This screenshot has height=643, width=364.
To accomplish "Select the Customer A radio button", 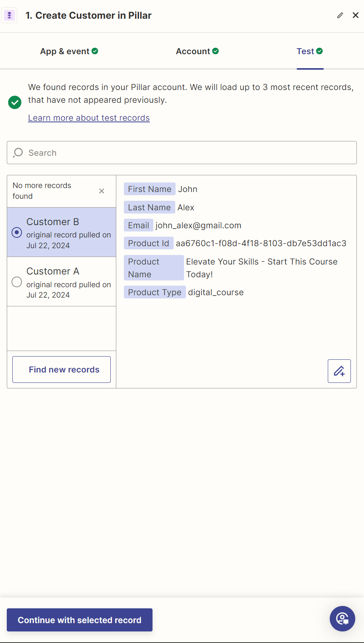I will coord(17,282).
